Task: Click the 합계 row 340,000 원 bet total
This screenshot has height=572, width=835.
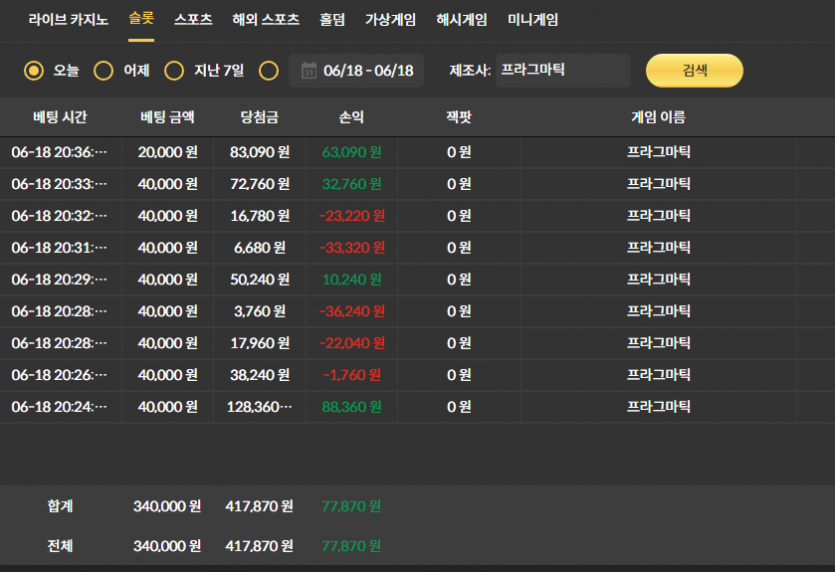Action: click(167, 506)
